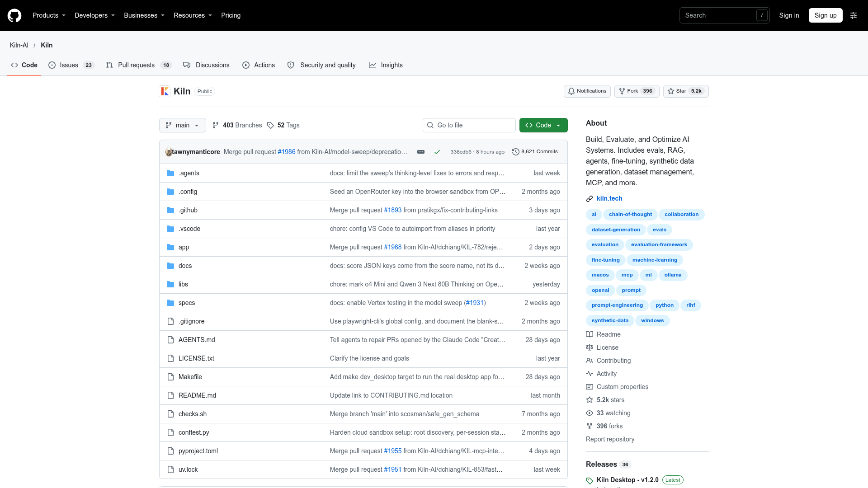Click the tag icon beside Tags
The width and height of the screenshot is (868, 488).
(x=270, y=125)
